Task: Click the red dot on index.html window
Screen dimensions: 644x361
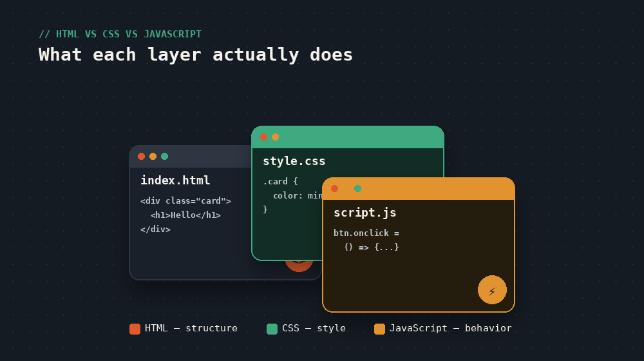Action: coord(141,156)
